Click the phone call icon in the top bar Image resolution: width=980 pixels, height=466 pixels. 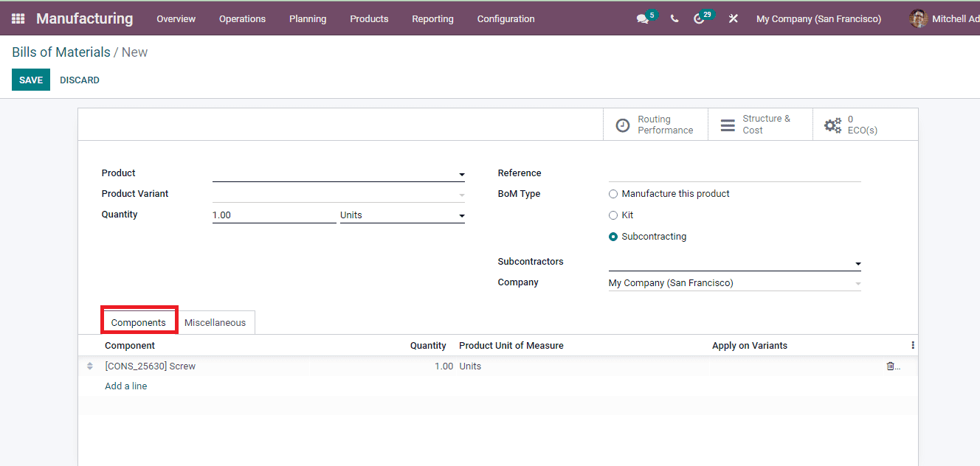click(x=674, y=18)
